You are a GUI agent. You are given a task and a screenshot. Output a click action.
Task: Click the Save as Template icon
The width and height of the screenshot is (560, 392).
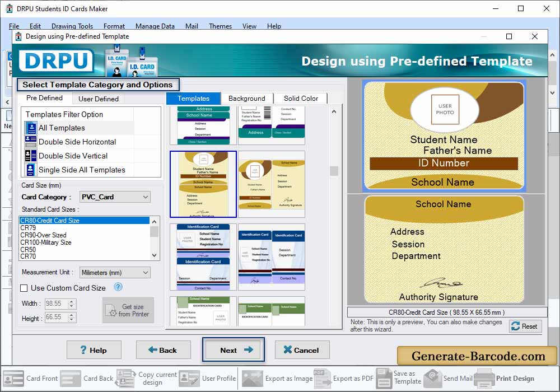tap(384, 379)
